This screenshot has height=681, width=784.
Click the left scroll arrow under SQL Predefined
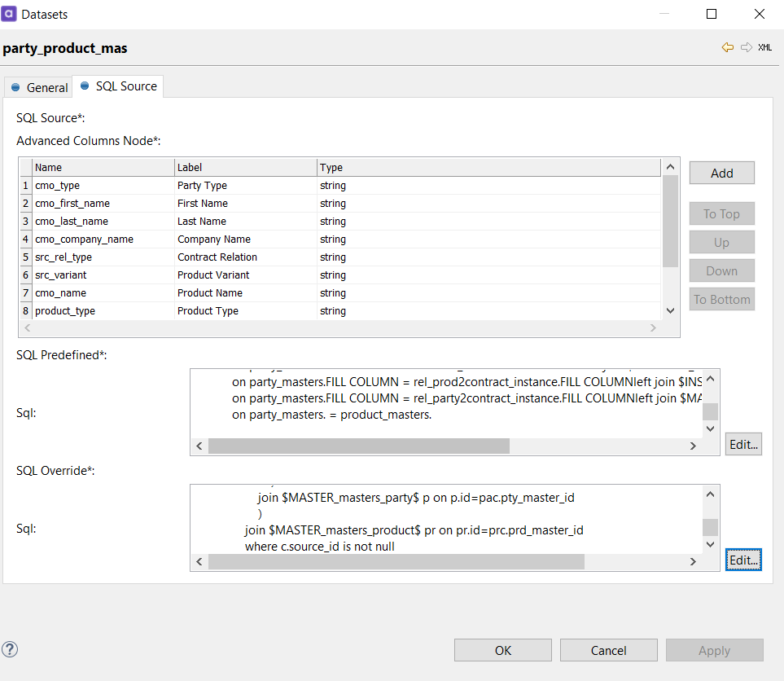[x=199, y=446]
